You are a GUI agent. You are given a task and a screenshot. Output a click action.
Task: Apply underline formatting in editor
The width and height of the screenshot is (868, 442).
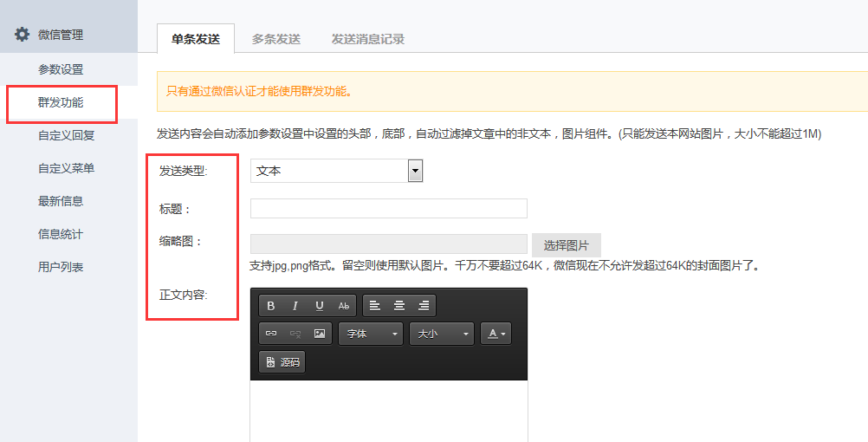point(320,306)
